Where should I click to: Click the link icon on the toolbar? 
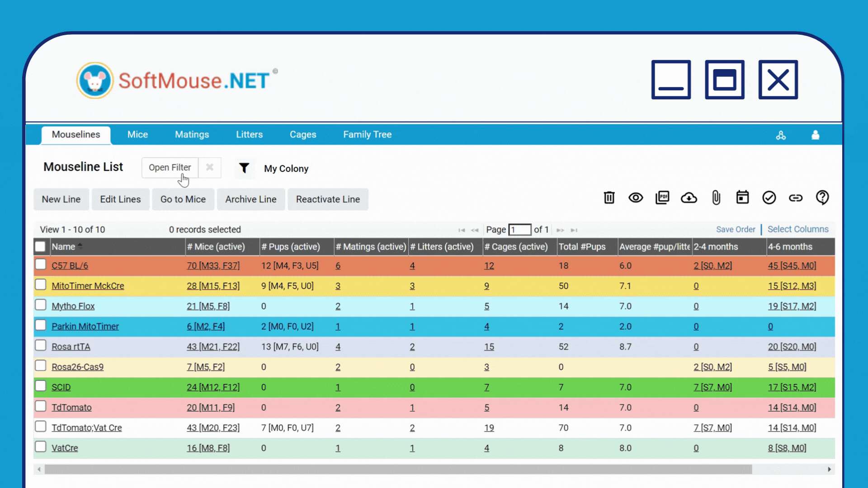pos(796,197)
